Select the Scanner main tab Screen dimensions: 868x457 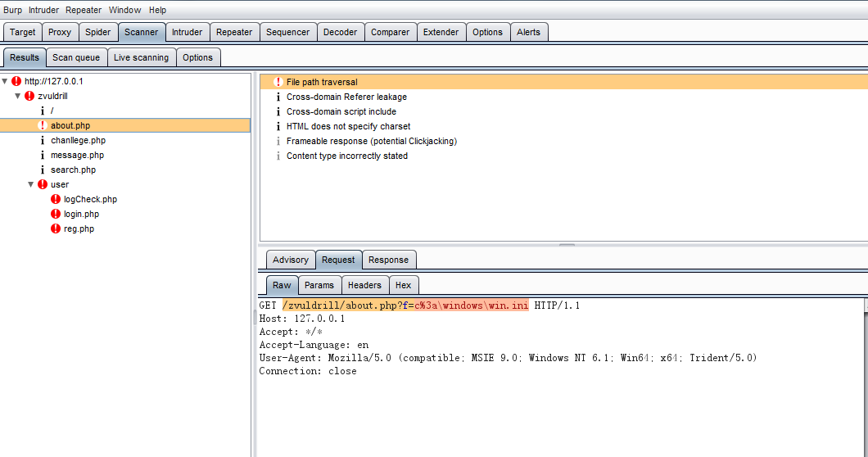(141, 32)
